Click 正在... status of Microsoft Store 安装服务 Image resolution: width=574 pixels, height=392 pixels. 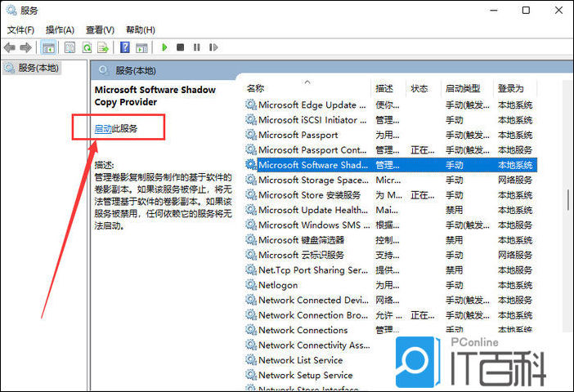coord(423,195)
